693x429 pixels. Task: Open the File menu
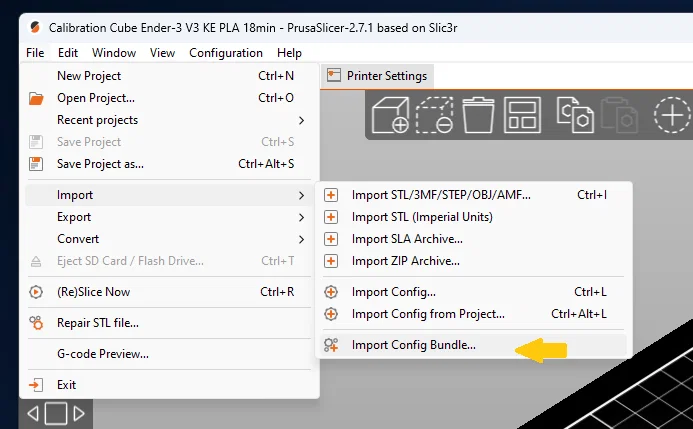[35, 53]
